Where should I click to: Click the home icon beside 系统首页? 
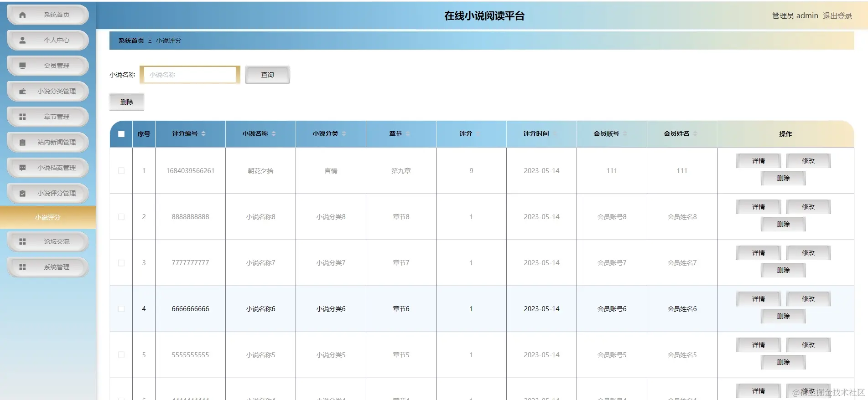(x=22, y=15)
